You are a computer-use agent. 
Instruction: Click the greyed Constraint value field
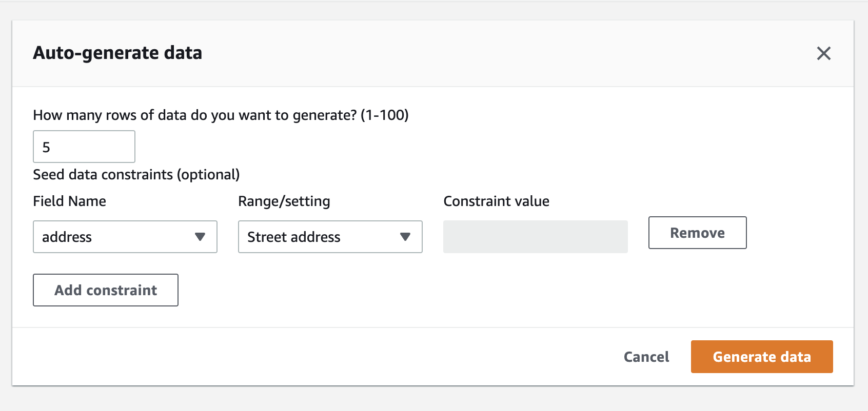point(535,237)
